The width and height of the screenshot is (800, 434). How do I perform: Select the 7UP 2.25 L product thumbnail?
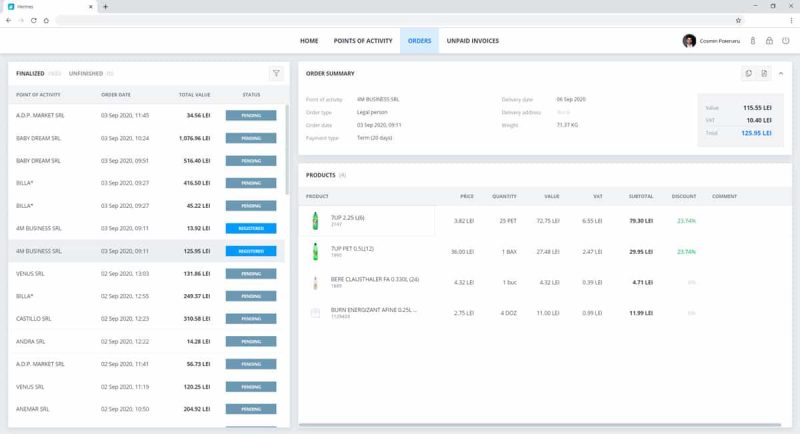pos(316,220)
